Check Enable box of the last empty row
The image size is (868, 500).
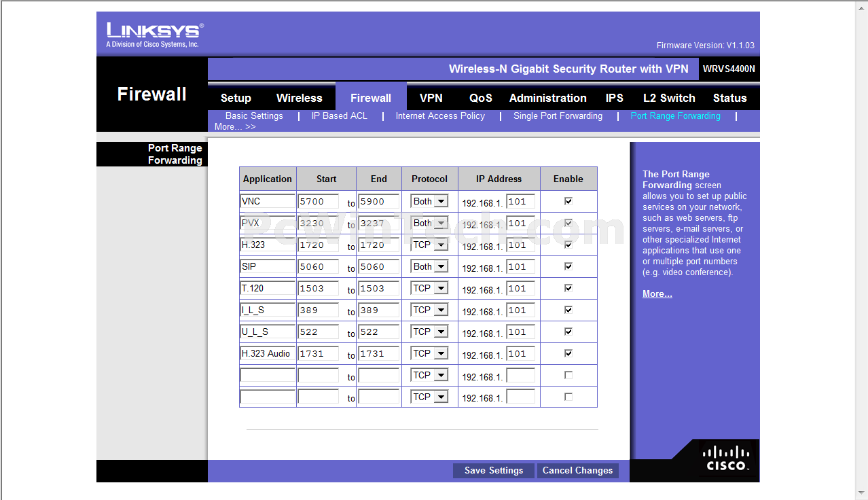coord(568,397)
